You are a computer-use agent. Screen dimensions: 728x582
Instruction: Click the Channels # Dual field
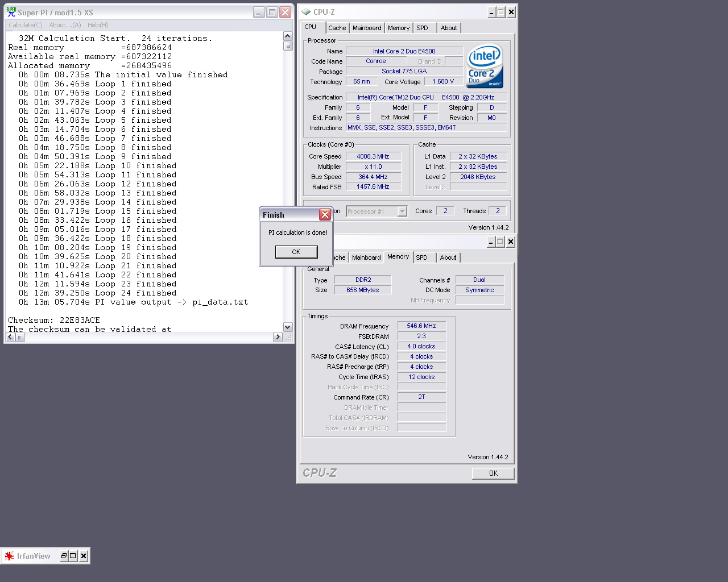tap(479, 280)
